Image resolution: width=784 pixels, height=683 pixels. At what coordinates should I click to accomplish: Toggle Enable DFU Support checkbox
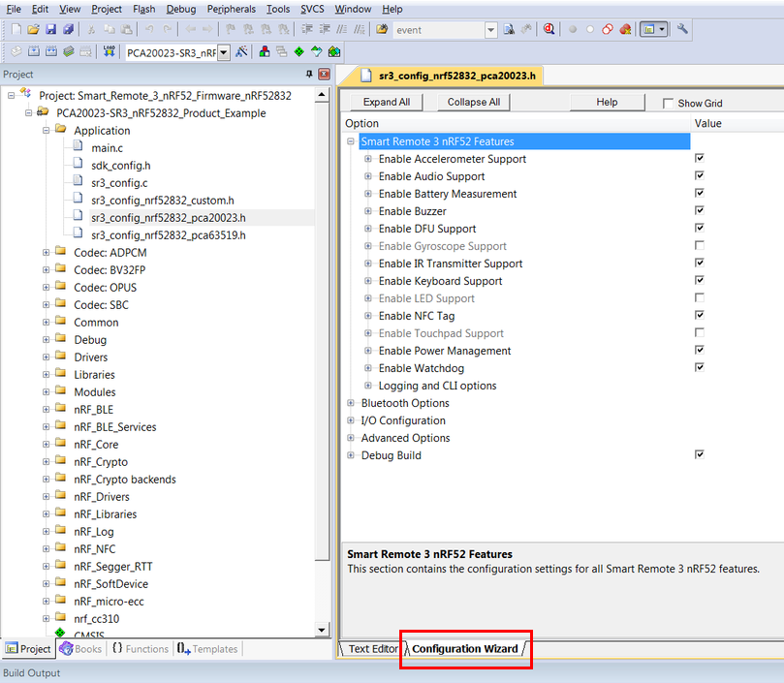700,228
